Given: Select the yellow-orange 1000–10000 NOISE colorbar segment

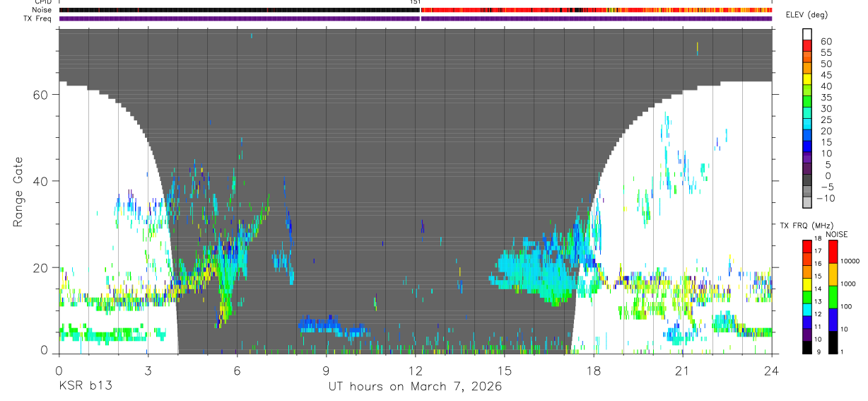Looking at the screenshot, I should click(832, 274).
